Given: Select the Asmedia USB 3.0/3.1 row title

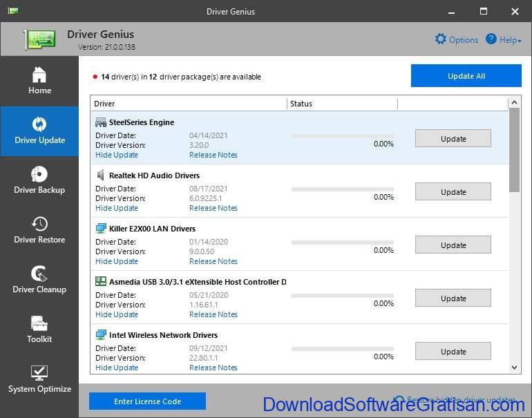Looking at the screenshot, I should pos(198,282).
